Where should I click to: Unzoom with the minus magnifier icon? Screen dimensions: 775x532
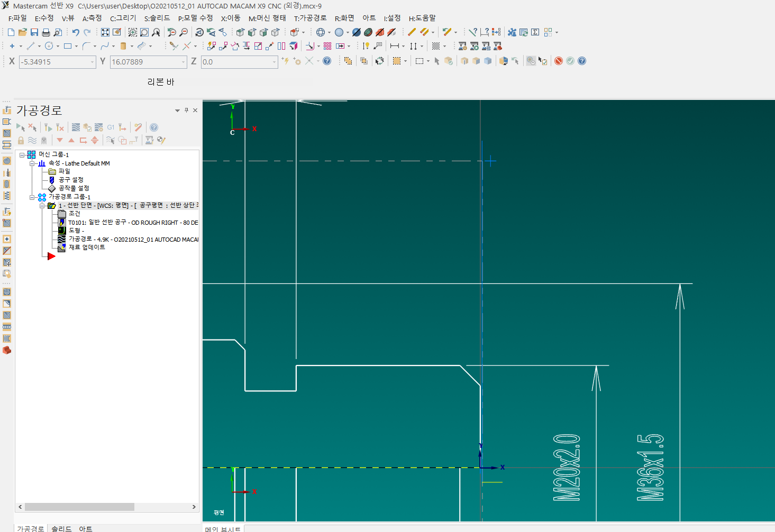184,32
